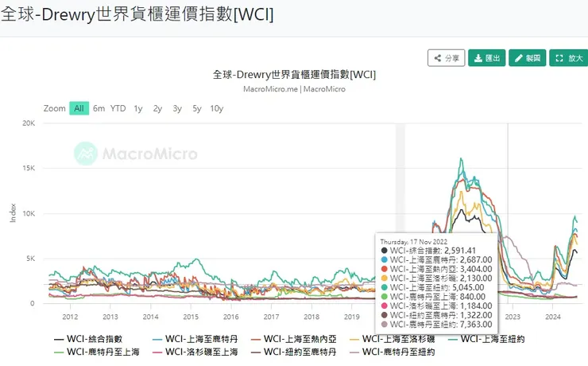The height and width of the screenshot is (366, 588).
Task: Click the page heading 全球-Drewry世界貨櫃運價指數[WCI]
Action: coord(137,15)
